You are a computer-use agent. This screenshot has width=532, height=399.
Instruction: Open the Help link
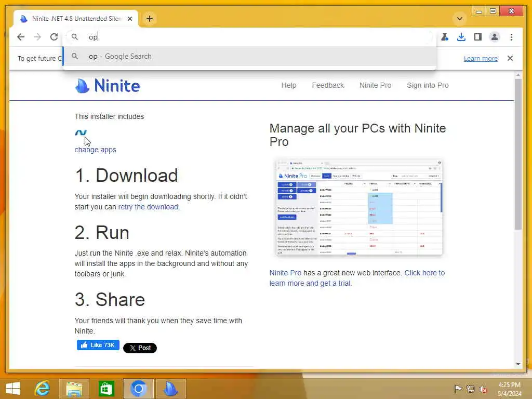tap(289, 86)
